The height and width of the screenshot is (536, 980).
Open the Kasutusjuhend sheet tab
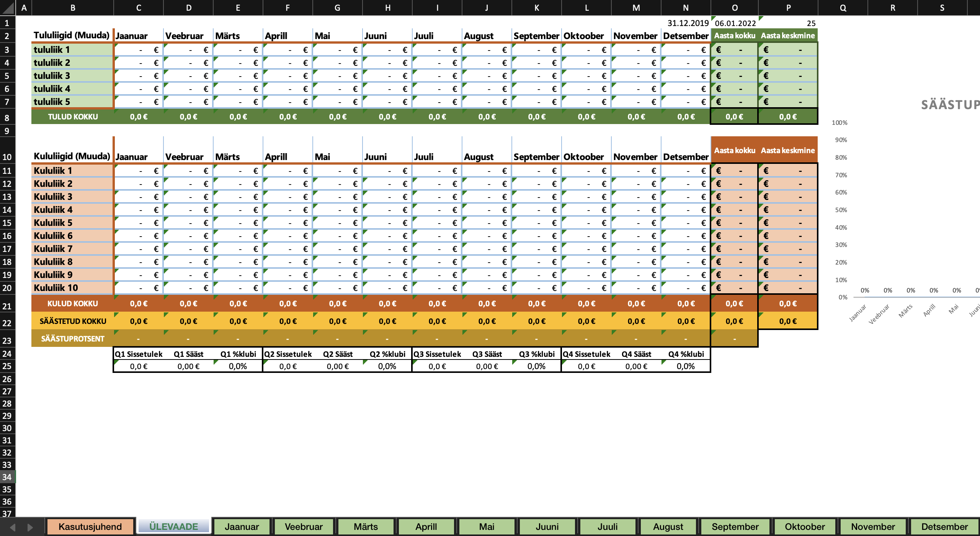click(90, 526)
